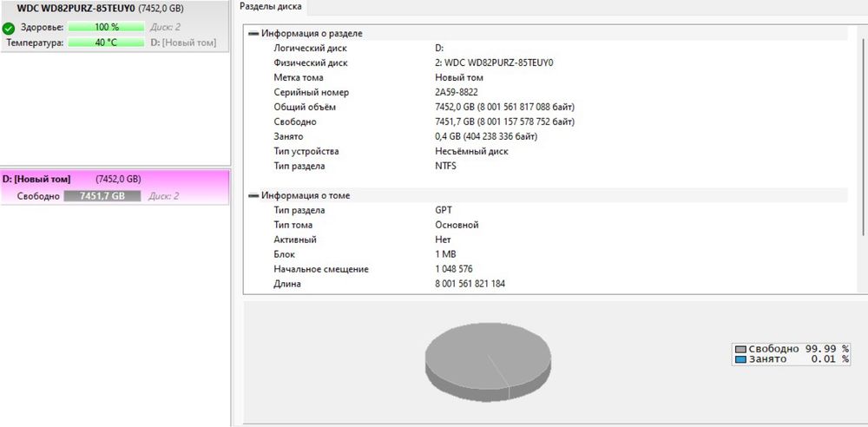The image size is (868, 427).
Task: Select the Активный row label
Action: (x=295, y=240)
